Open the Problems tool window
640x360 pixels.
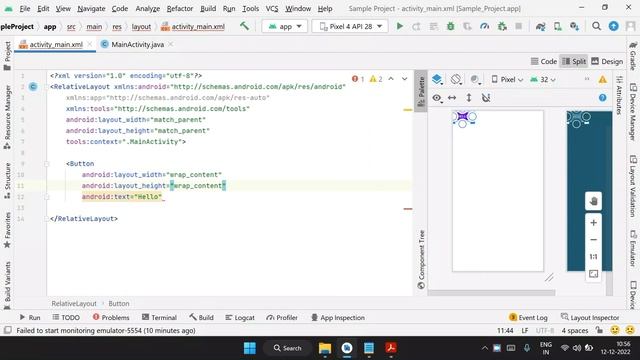111,318
